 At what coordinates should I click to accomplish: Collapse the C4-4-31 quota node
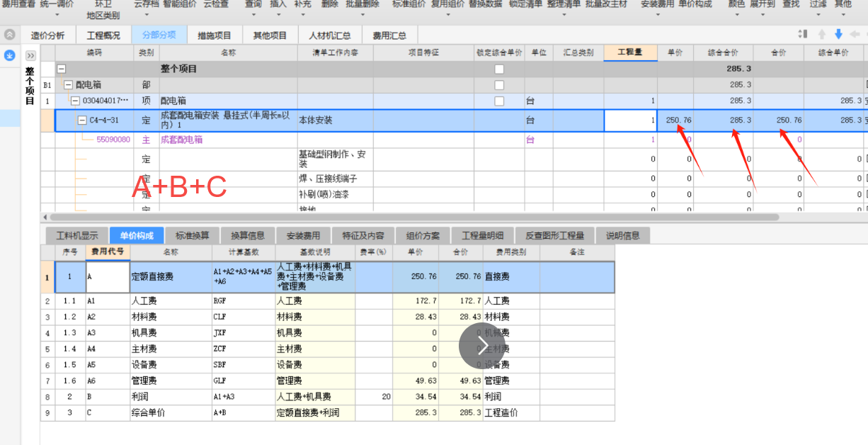[x=82, y=120]
